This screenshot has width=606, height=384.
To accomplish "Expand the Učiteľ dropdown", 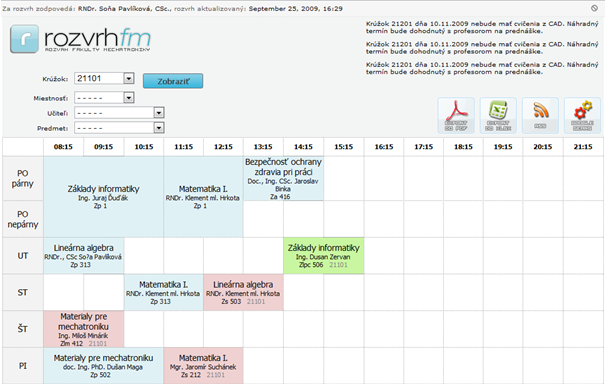I will point(119,113).
